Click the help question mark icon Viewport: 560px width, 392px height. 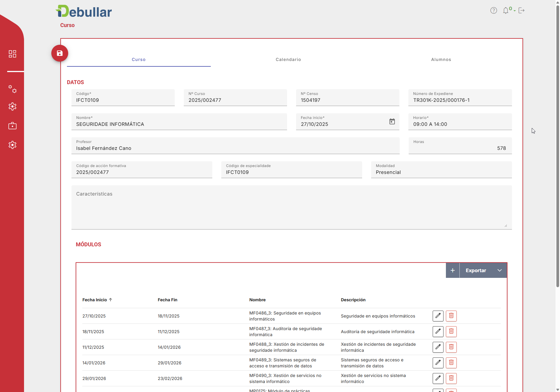493,11
